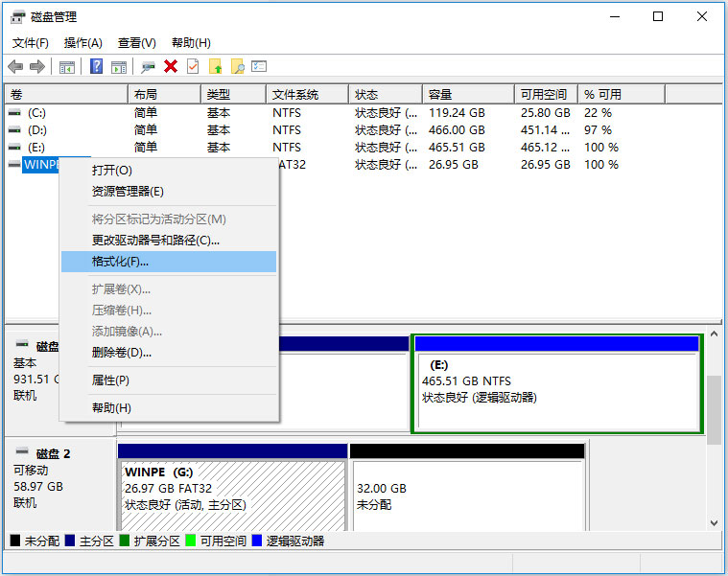The width and height of the screenshot is (728, 576).
Task: Minimize the 磁盘管理 window
Action: [615, 16]
